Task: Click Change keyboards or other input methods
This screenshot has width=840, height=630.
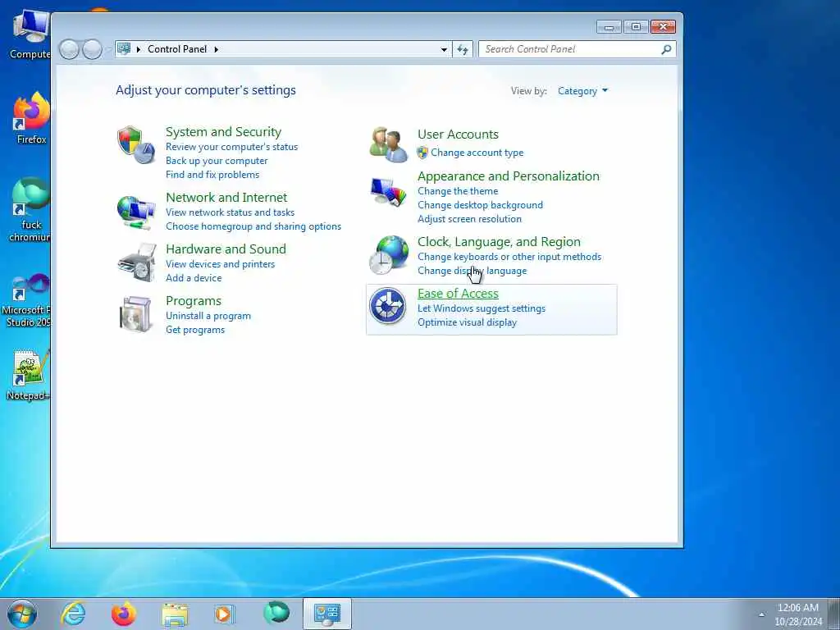Action: [509, 257]
